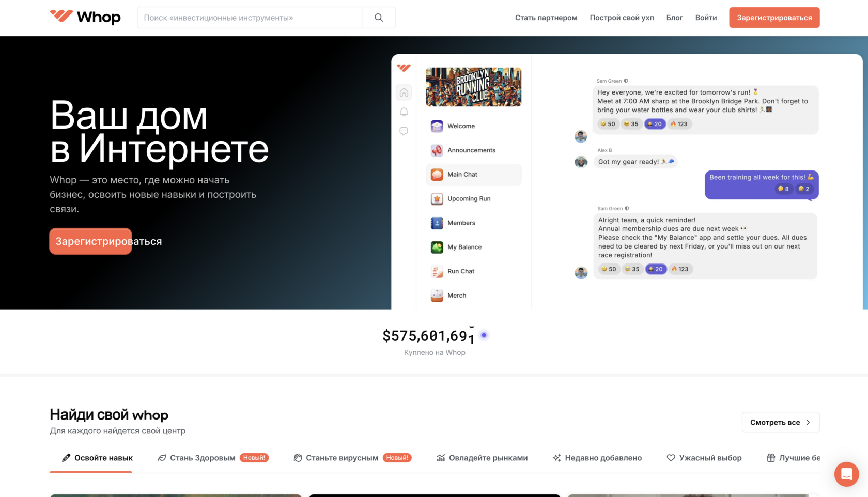The width and height of the screenshot is (868, 497).
Task: Select Announcements channel in preview list
Action: tap(473, 150)
